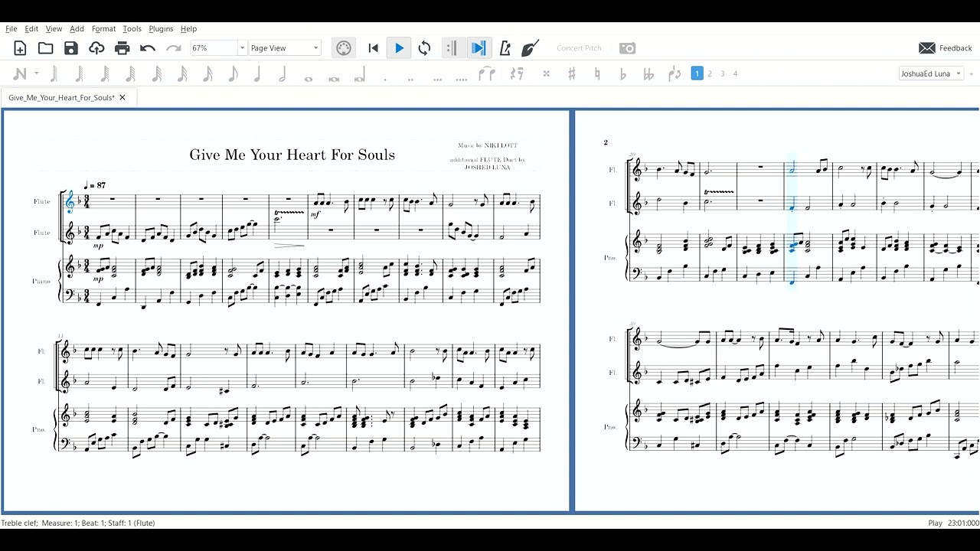Select voice 1

697,73
